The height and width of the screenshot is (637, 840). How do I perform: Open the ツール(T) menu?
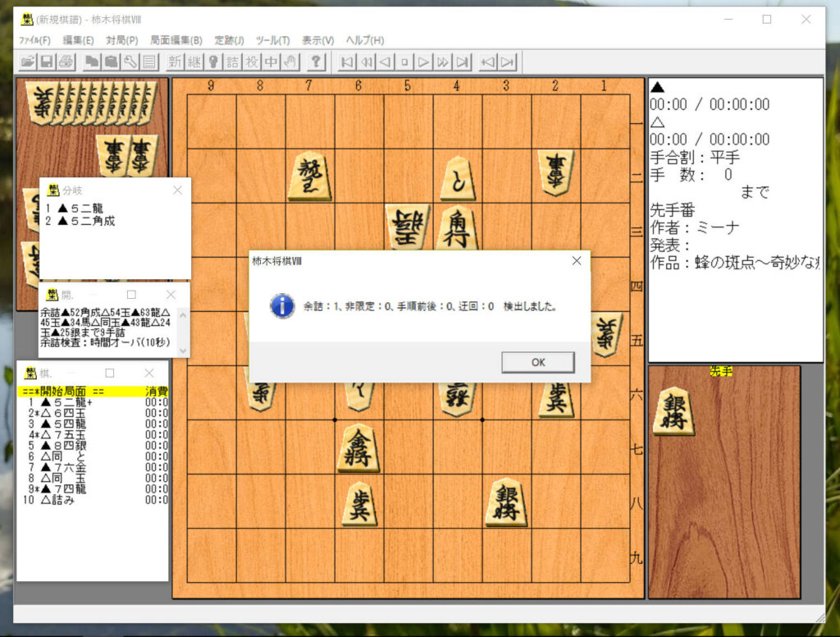(x=272, y=40)
